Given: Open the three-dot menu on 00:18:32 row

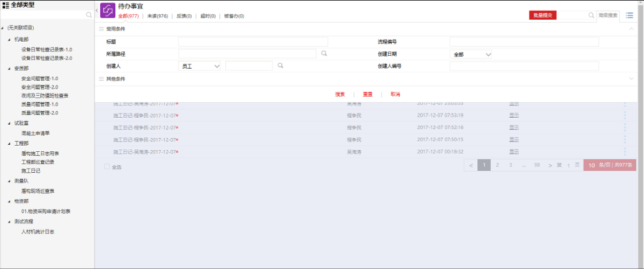Looking at the screenshot, I should (x=625, y=152).
